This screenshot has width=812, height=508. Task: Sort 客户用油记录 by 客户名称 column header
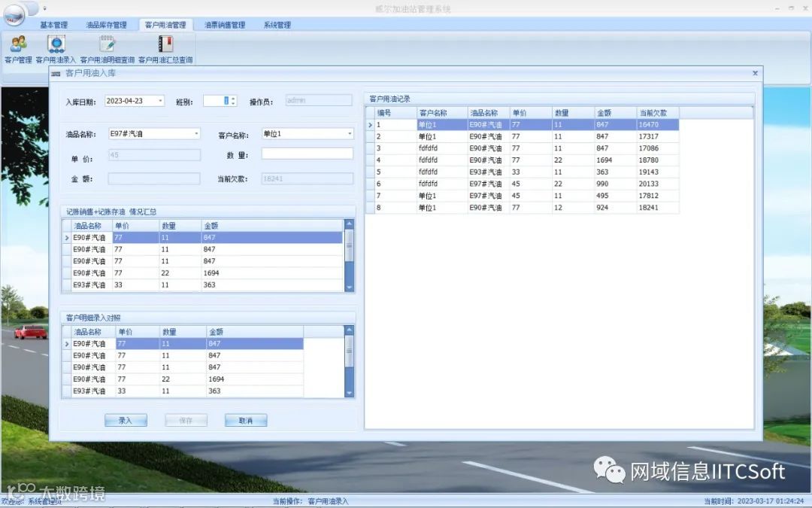click(442, 113)
